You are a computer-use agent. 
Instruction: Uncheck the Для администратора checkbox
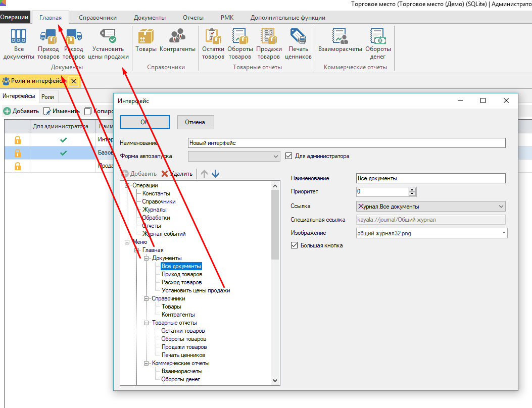[289, 156]
